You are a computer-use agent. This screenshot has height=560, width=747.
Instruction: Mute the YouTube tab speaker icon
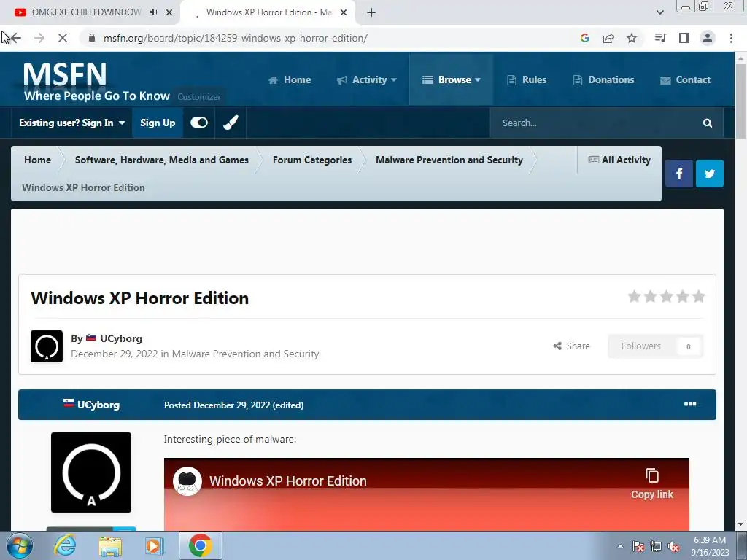pyautogui.click(x=153, y=12)
